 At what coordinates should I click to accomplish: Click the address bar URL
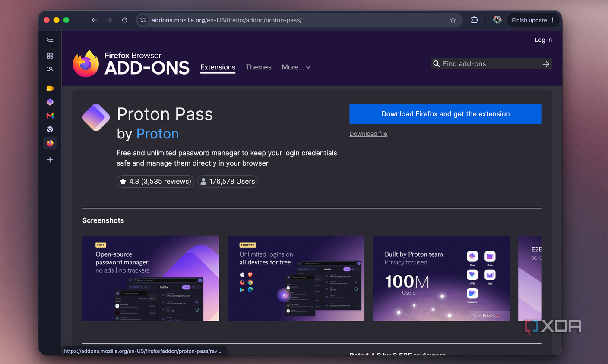pyautogui.click(x=226, y=20)
